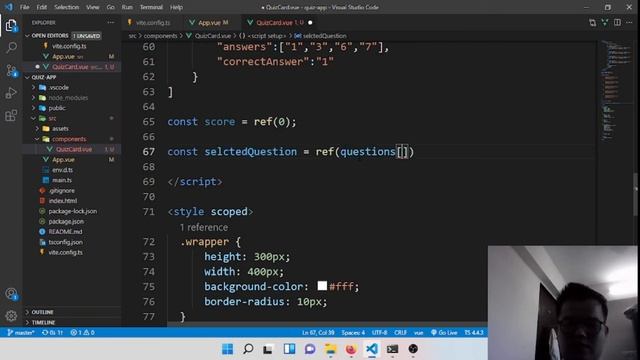Viewport: 640px width, 360px height.
Task: Open File Explorer from taskbar
Action: click(330, 349)
